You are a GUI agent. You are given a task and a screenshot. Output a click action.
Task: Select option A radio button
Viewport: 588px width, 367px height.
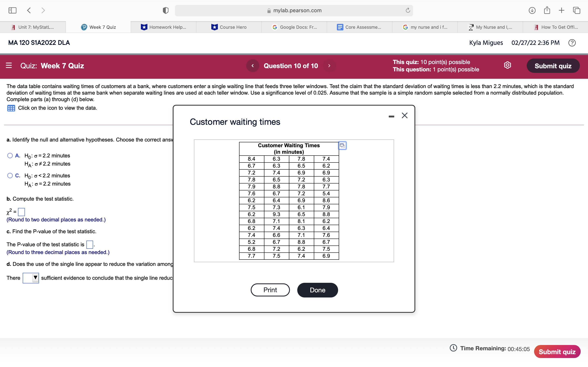pos(10,156)
